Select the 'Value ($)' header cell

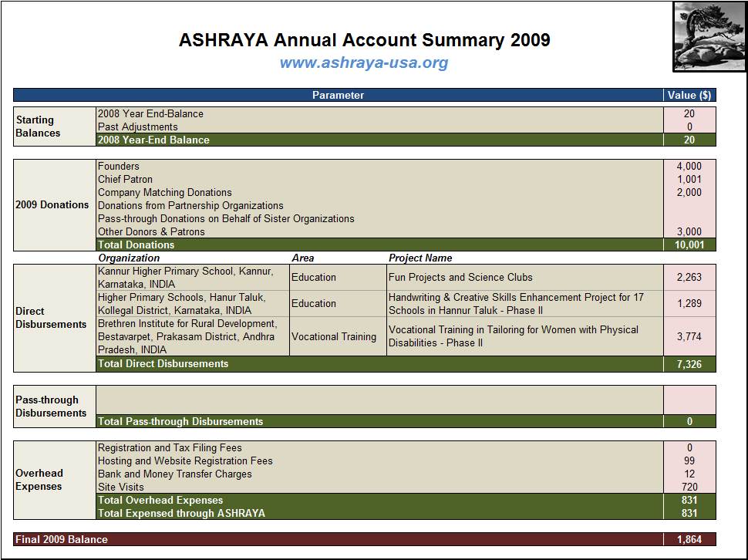[689, 95]
